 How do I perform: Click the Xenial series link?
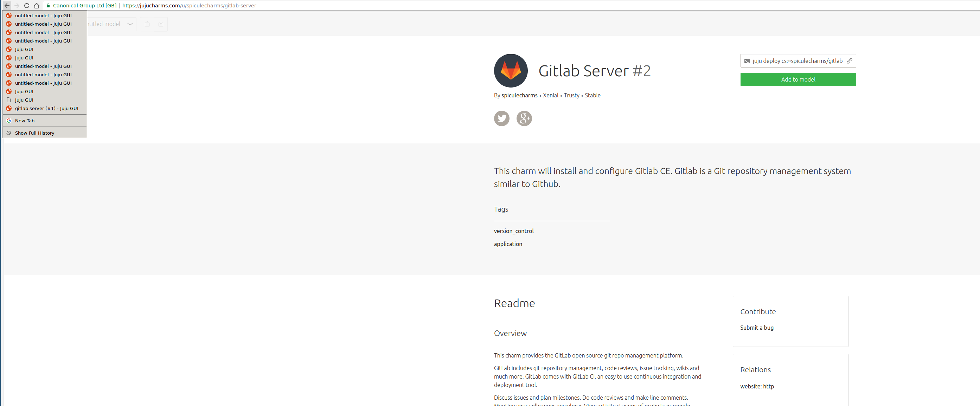551,95
